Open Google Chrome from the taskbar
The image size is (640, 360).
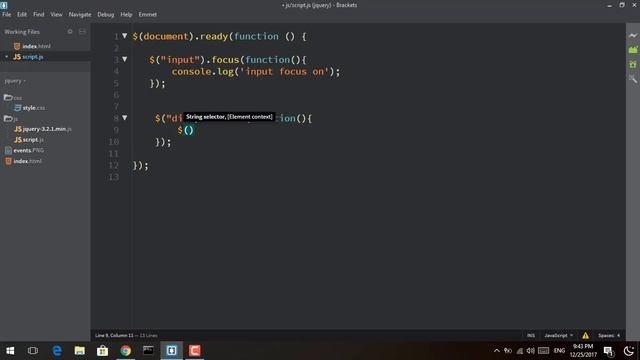(125, 351)
